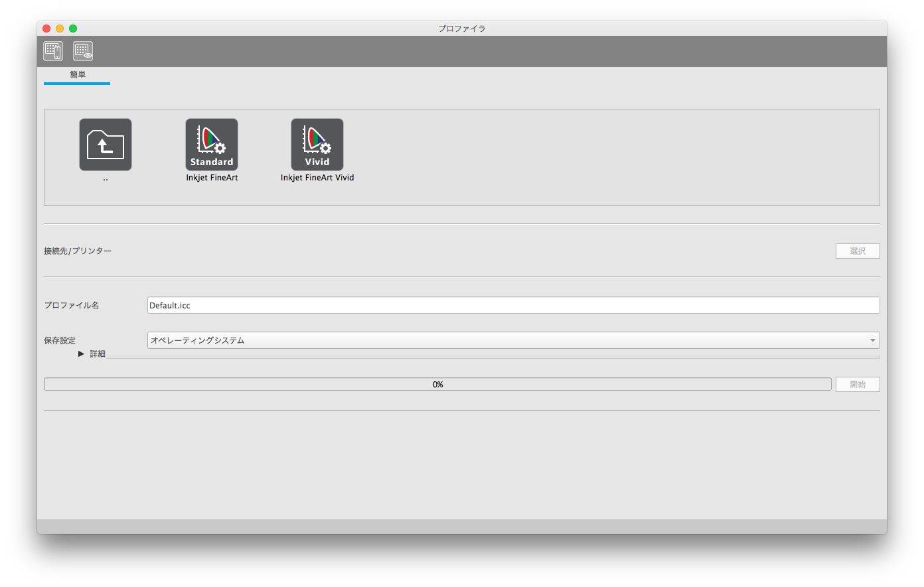The height and width of the screenshot is (587, 924).
Task: Expand the 詳細 details disclosure triangle
Action: [x=81, y=354]
